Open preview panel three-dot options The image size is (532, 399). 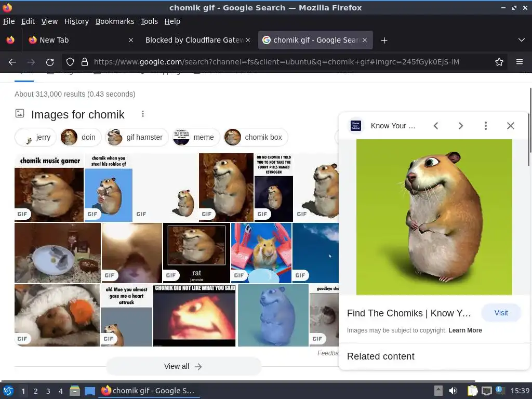pyautogui.click(x=486, y=126)
